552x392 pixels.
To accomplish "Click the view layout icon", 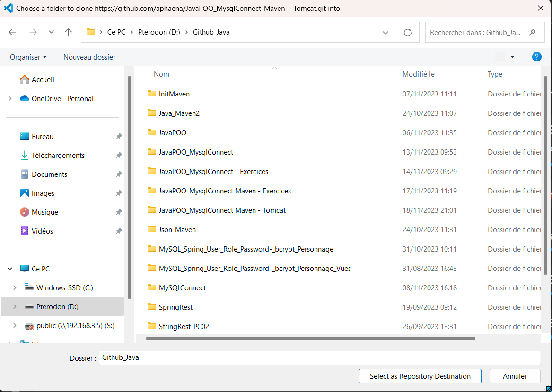I will pos(500,57).
